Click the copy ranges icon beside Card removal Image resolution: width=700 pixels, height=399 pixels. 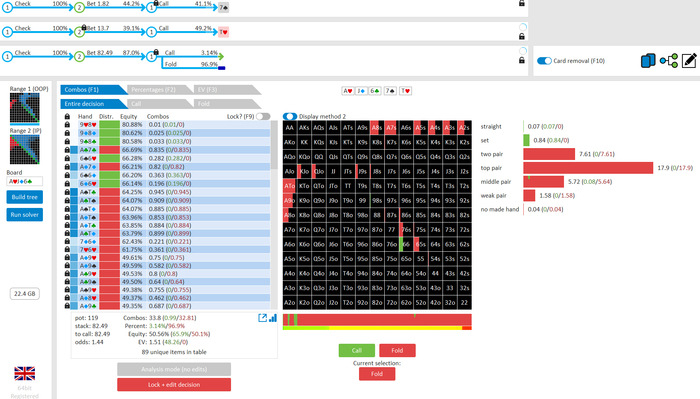pos(648,61)
